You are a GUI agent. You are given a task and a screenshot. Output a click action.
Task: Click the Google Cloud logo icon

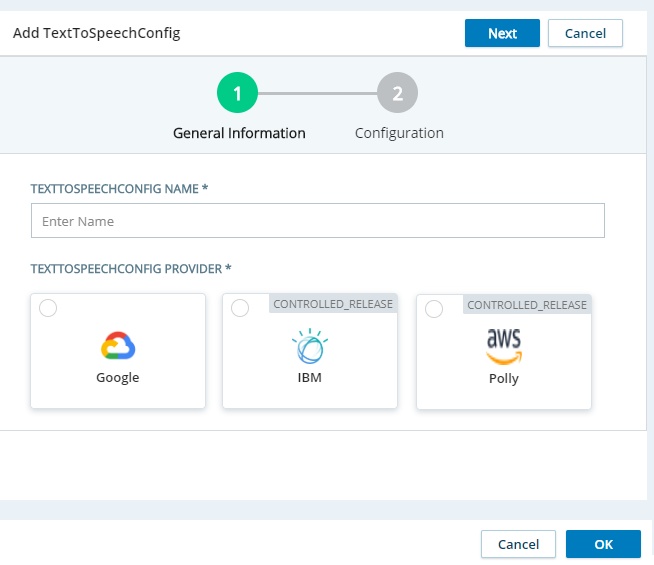118,345
